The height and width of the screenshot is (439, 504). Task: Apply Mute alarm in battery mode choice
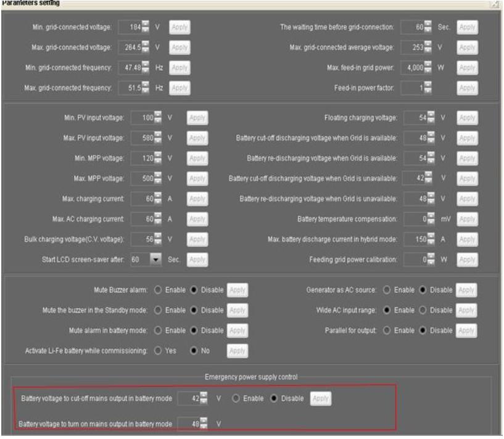(238, 330)
